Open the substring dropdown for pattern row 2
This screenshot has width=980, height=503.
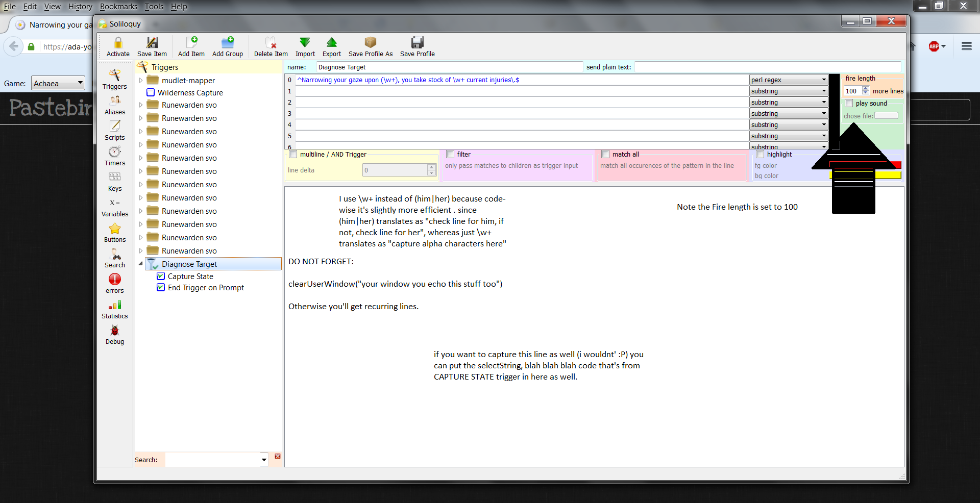click(789, 102)
